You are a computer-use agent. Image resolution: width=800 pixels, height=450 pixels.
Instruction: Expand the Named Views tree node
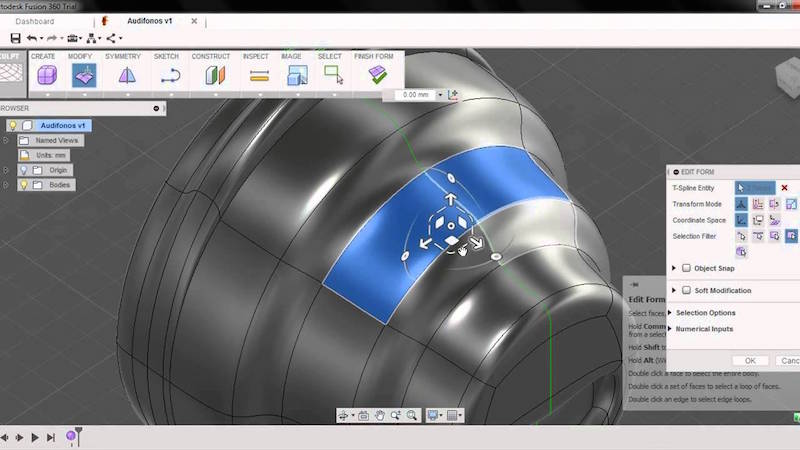[7, 141]
